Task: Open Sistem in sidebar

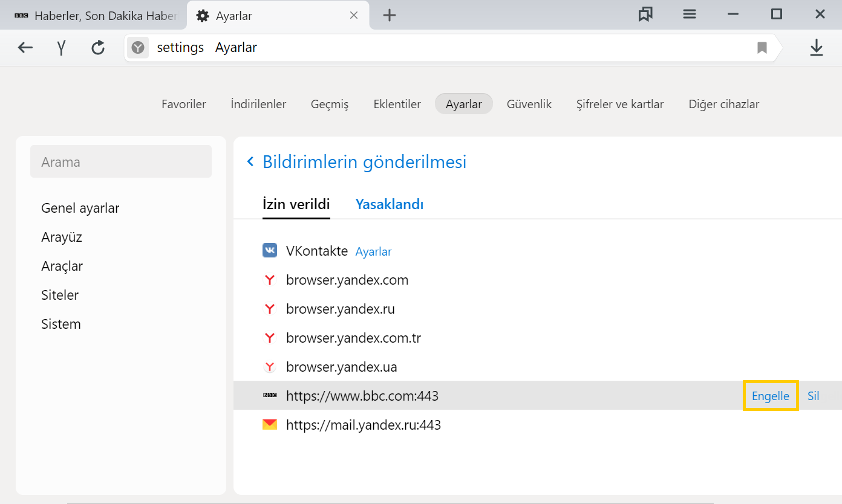Action: click(61, 324)
